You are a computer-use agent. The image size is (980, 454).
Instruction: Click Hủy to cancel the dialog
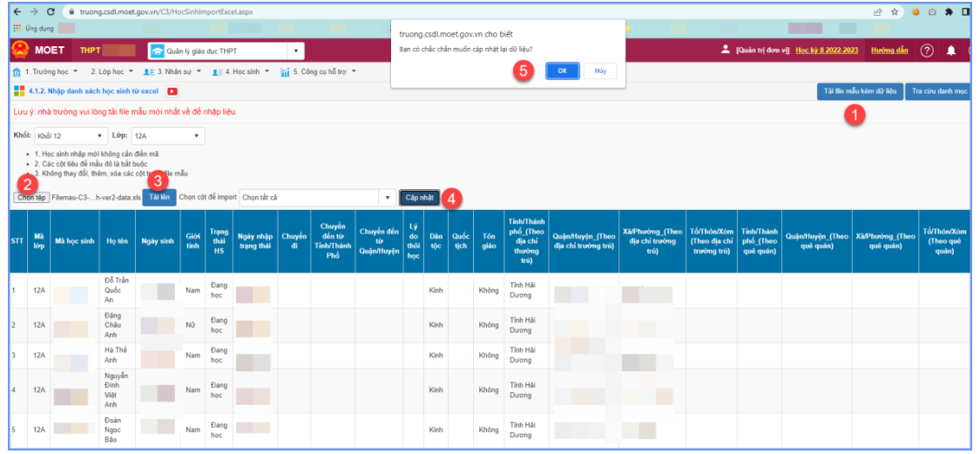(600, 71)
